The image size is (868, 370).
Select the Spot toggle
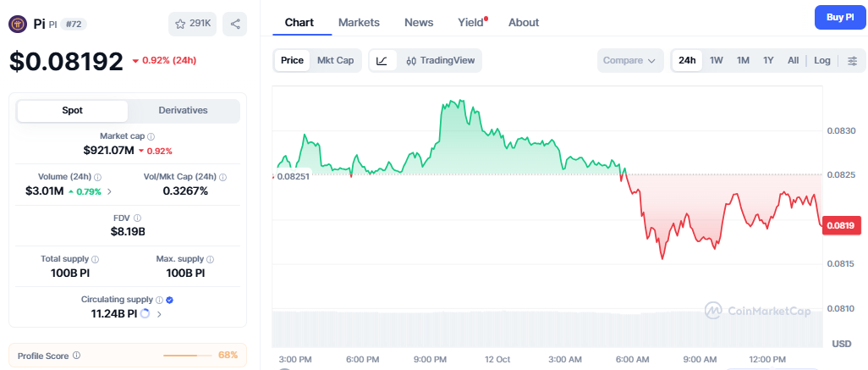[73, 110]
